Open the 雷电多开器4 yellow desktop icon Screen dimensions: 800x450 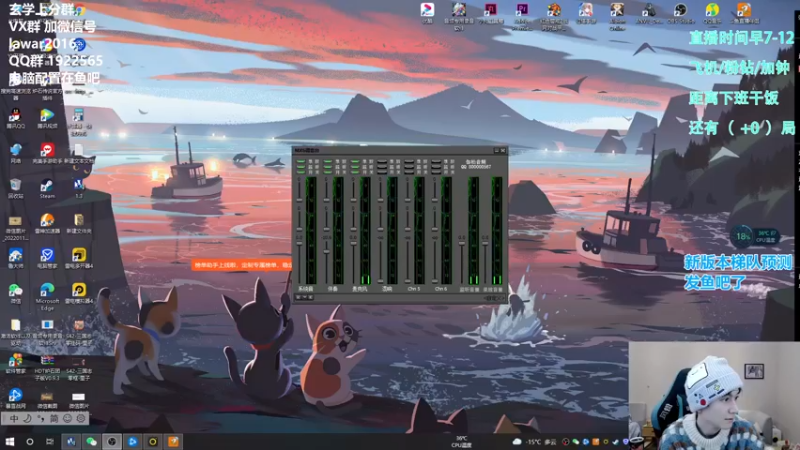point(79,258)
